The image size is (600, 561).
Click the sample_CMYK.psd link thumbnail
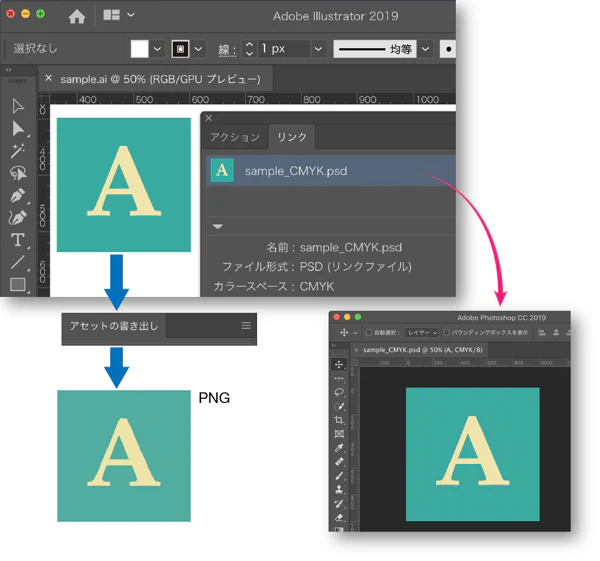pyautogui.click(x=222, y=170)
